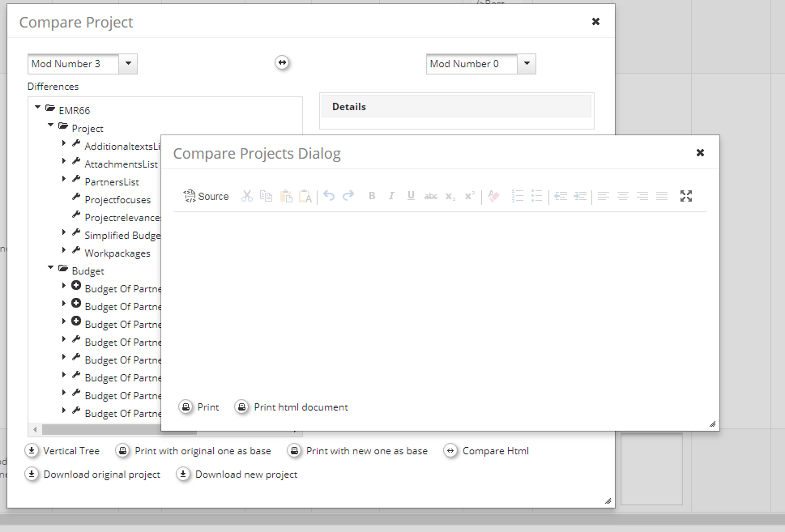
Task: Insert a numbered list
Action: point(518,196)
